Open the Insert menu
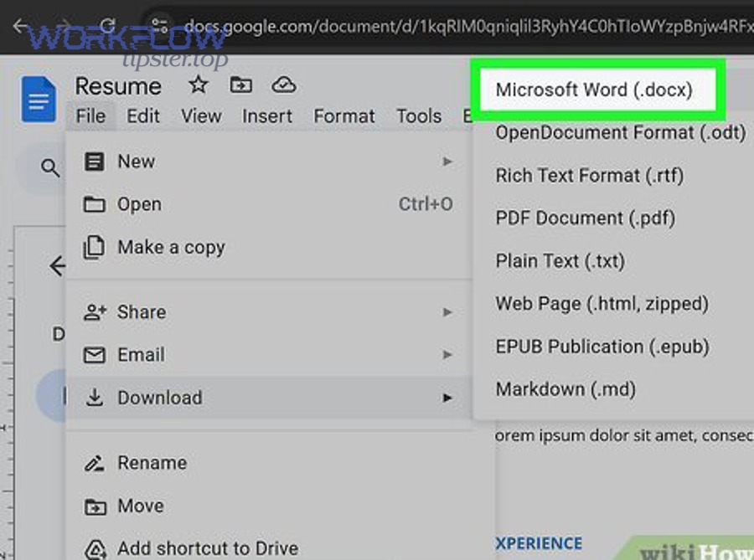The width and height of the screenshot is (754, 560). [267, 116]
